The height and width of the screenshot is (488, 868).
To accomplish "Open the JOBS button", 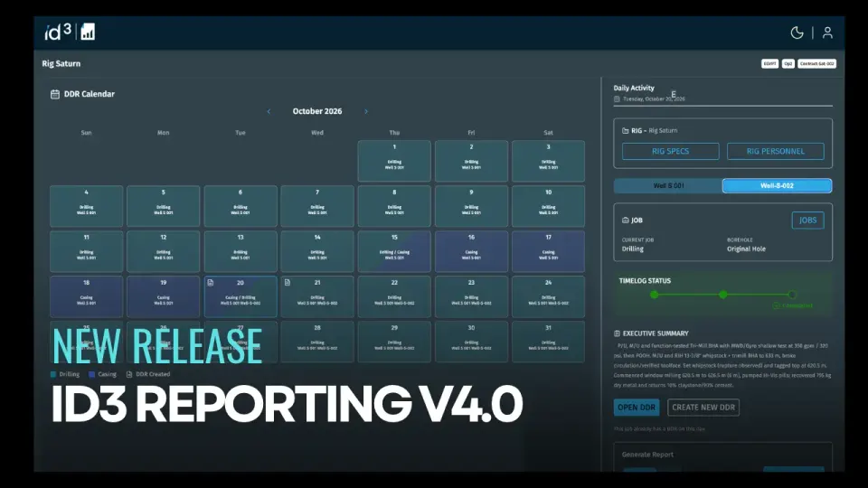I will tap(807, 221).
